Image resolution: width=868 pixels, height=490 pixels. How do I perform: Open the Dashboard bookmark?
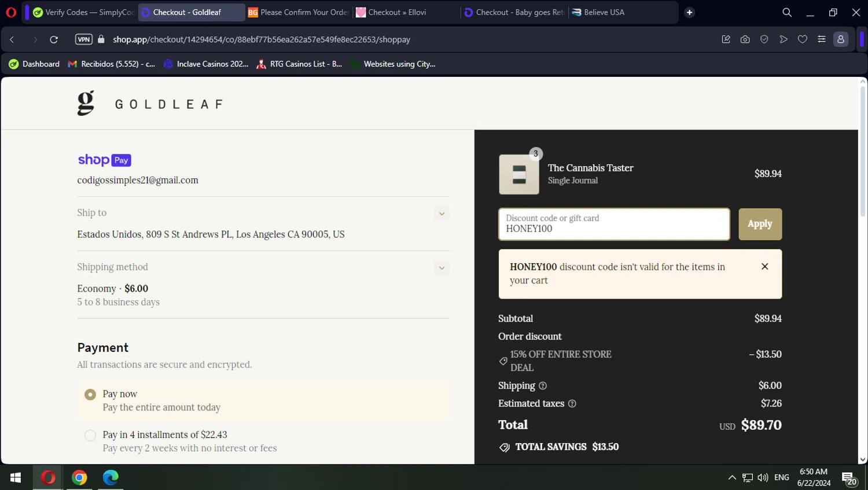tap(34, 64)
